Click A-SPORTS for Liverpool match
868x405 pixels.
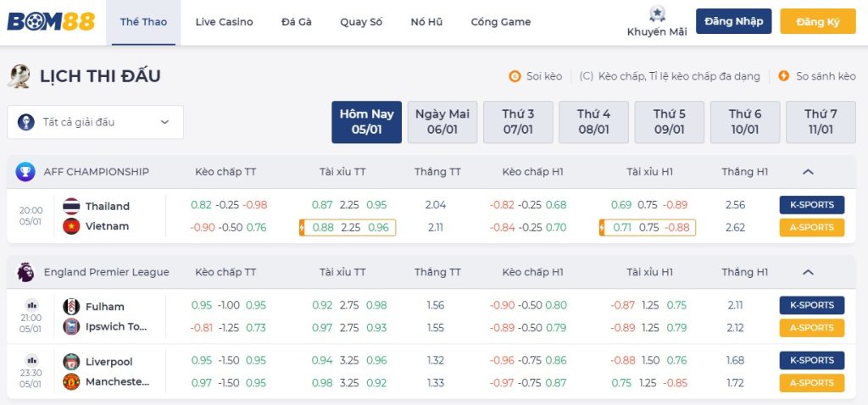(x=812, y=383)
